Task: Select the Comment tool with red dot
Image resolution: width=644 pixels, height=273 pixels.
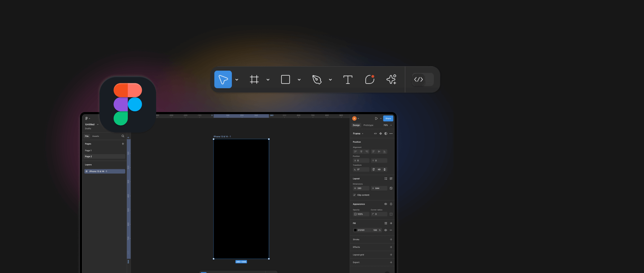Action: pos(370,79)
